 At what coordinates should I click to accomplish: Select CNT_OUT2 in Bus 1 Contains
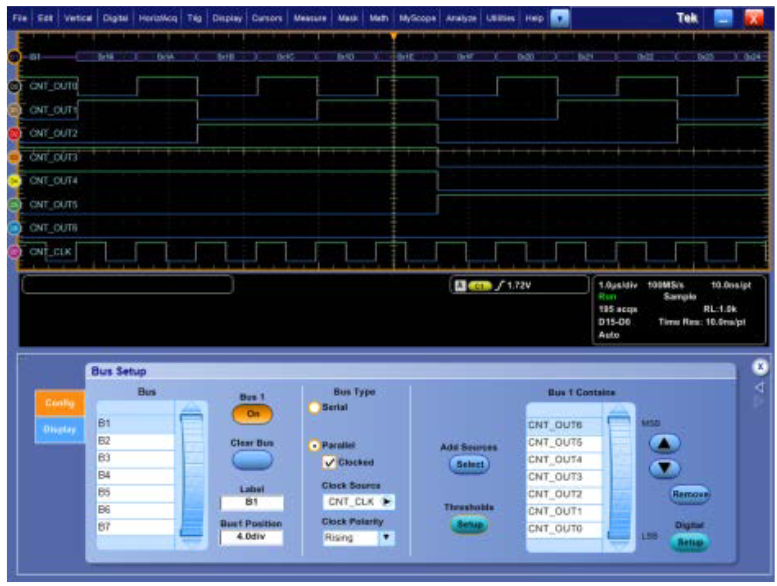coord(563,494)
